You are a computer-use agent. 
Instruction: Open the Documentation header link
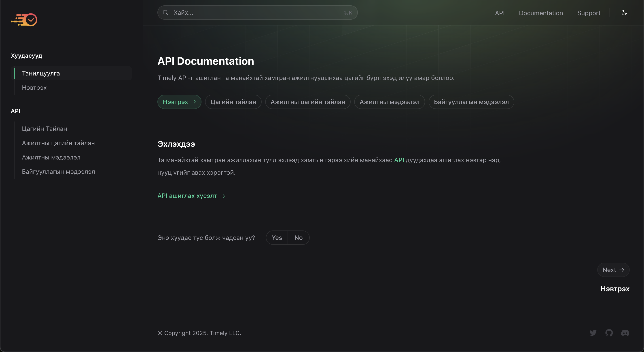coord(541,13)
